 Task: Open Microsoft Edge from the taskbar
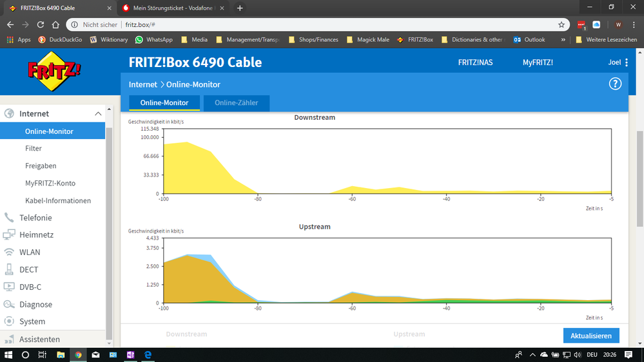[x=148, y=355]
